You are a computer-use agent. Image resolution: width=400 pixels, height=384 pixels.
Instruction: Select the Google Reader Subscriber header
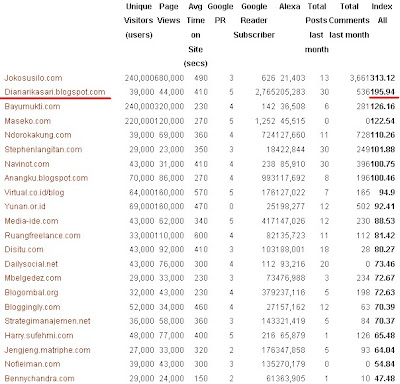254,21
